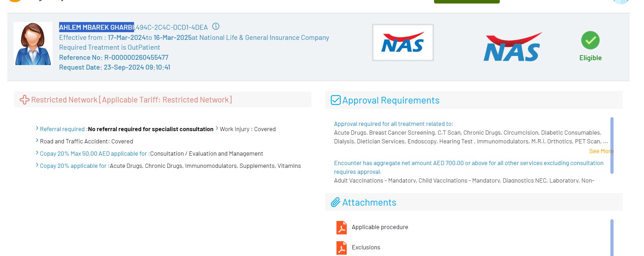Click the Attachments list scrollbar

pos(612,238)
